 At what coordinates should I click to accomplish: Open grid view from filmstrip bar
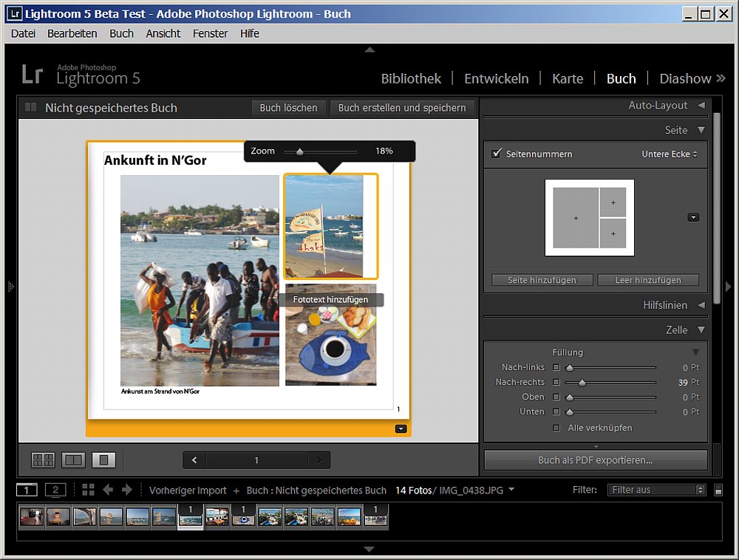coord(88,490)
